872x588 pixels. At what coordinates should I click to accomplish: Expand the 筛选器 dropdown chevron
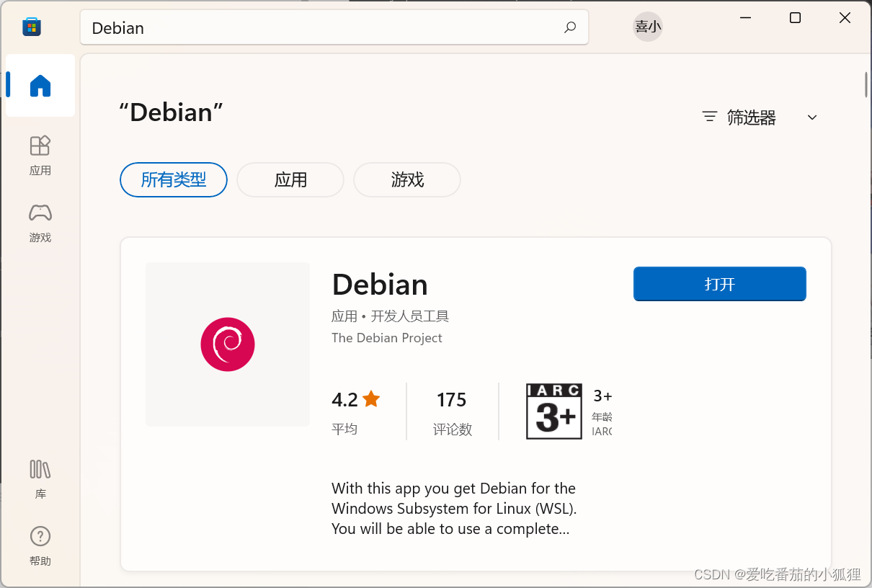click(x=812, y=117)
